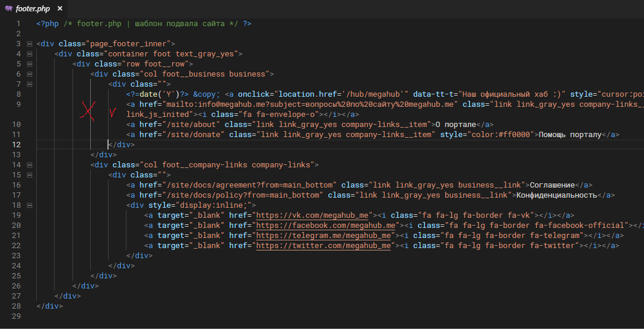Collapse the row foot__row div on line 5
Image resolution: width=644 pixels, height=330 pixels.
(30, 64)
